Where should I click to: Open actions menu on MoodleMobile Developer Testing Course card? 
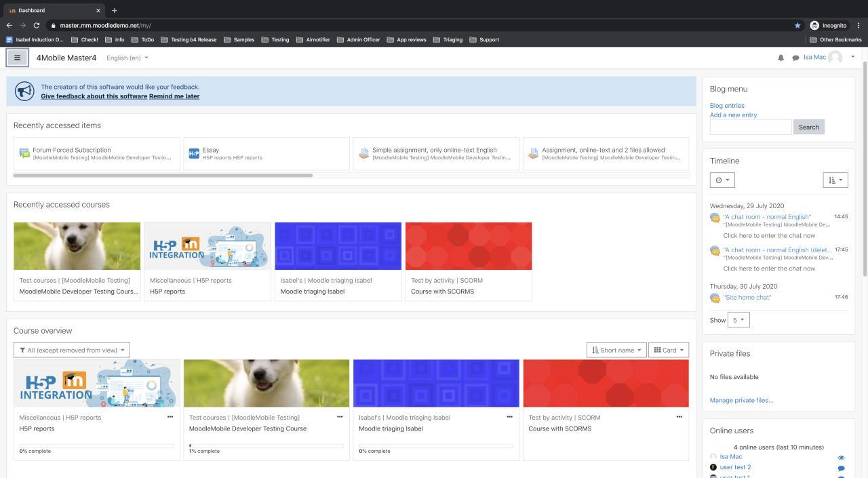pos(340,417)
